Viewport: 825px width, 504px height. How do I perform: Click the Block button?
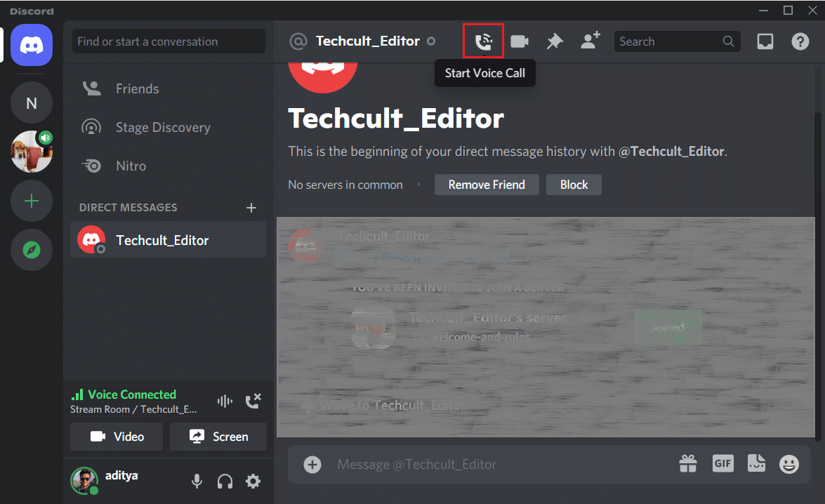(574, 185)
